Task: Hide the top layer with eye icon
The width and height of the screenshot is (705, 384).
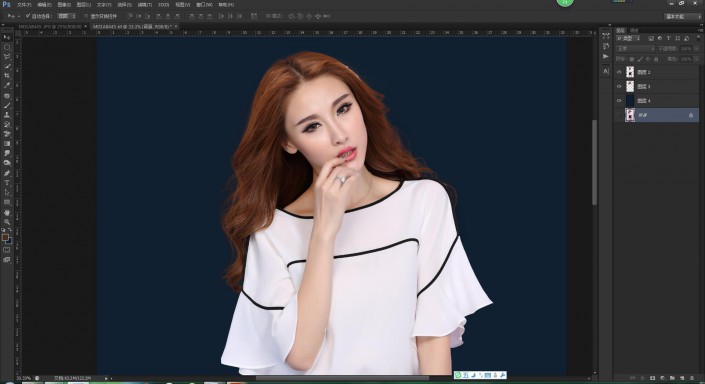Action: tap(619, 72)
